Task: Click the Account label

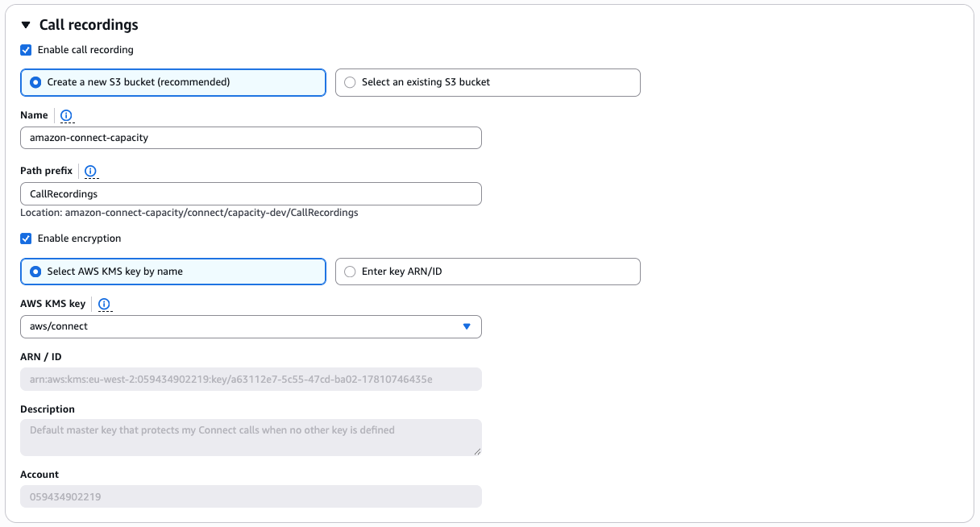Action: click(x=39, y=475)
